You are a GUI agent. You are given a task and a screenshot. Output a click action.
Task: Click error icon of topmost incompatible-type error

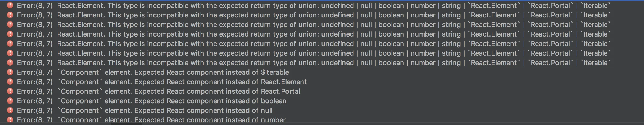(10, 5)
